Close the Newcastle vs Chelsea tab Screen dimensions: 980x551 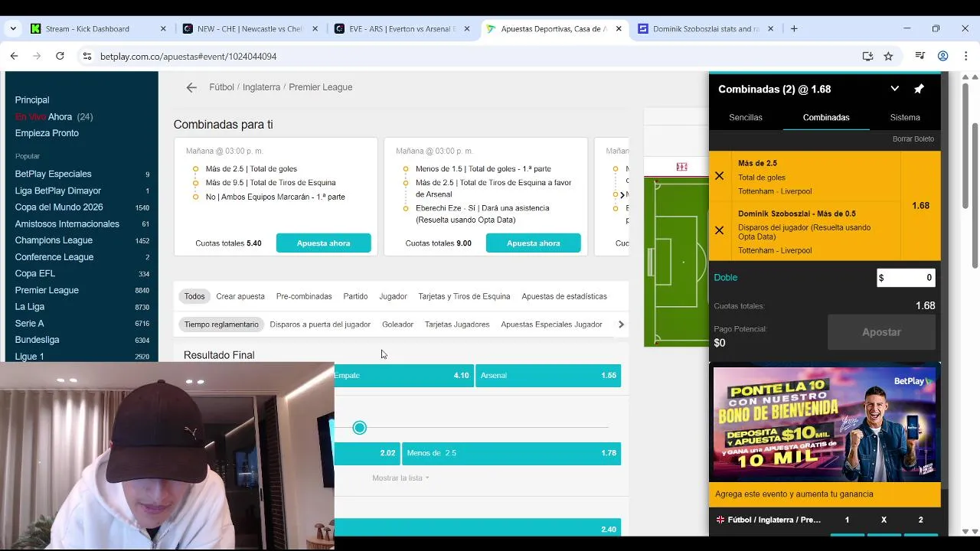click(315, 28)
